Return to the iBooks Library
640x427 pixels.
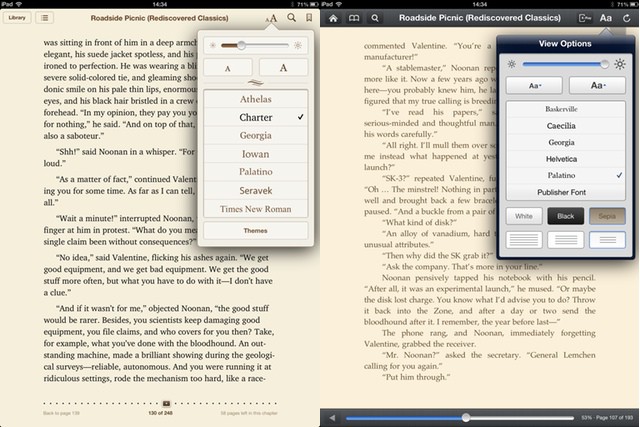tap(15, 18)
